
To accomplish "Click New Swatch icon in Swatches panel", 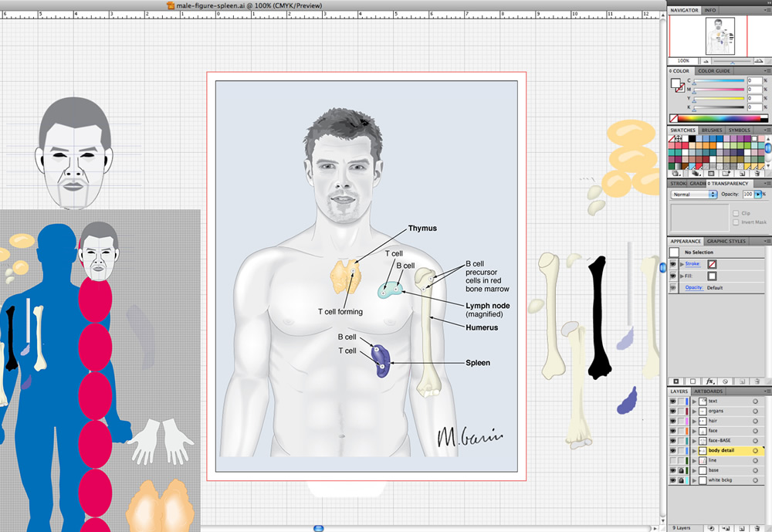I will coord(742,174).
